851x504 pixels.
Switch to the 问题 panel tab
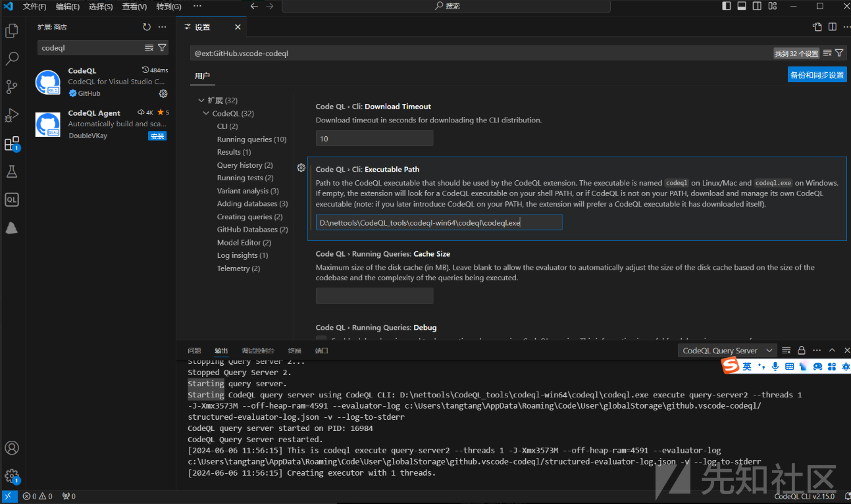(x=194, y=351)
